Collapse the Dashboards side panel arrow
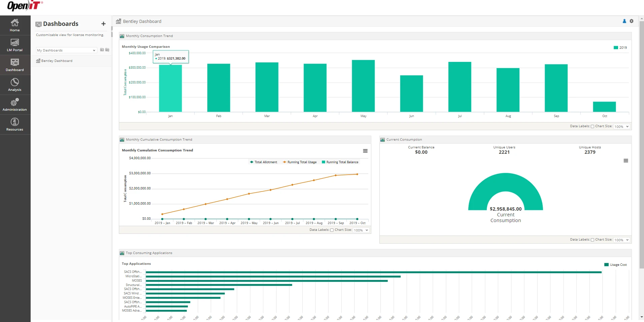Screen dimensions: 644x322 (x=112, y=32)
